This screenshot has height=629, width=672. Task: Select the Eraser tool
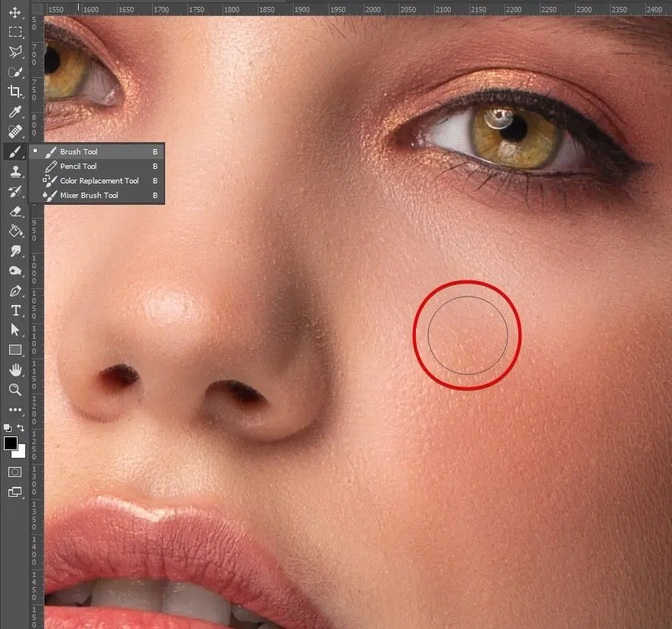click(15, 211)
